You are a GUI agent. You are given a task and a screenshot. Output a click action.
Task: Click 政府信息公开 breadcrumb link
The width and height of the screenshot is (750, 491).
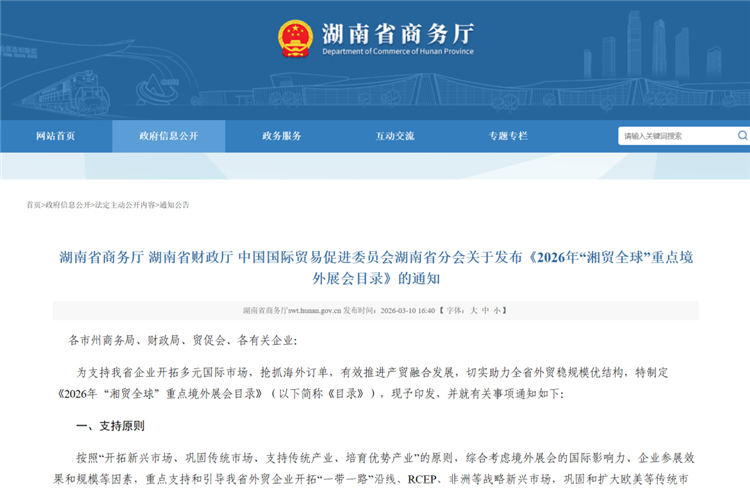pyautogui.click(x=68, y=205)
